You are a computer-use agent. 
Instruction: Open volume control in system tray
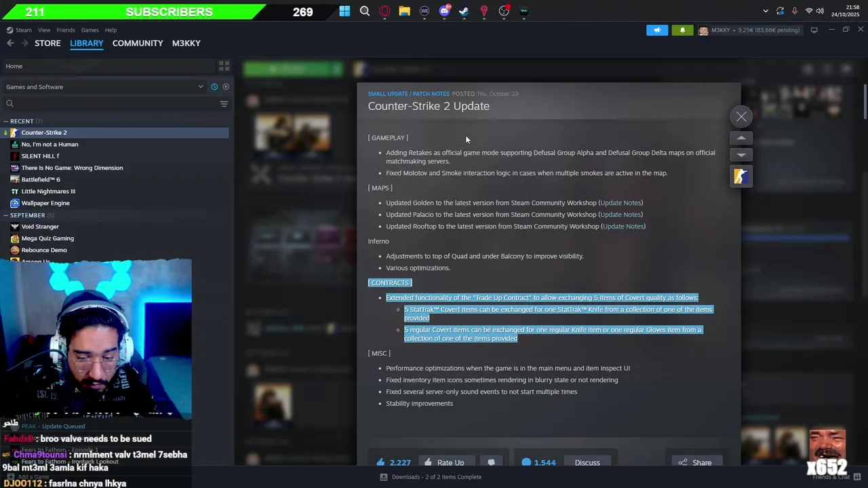tap(820, 11)
